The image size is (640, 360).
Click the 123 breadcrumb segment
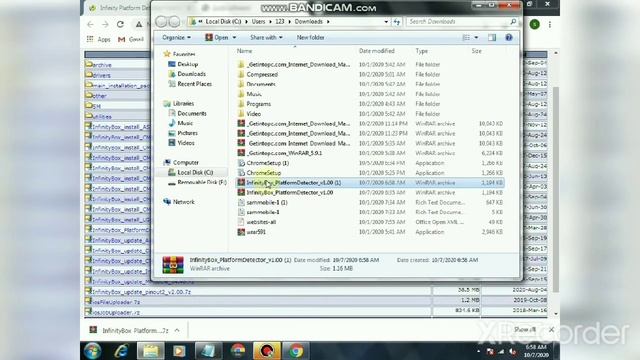point(280,22)
